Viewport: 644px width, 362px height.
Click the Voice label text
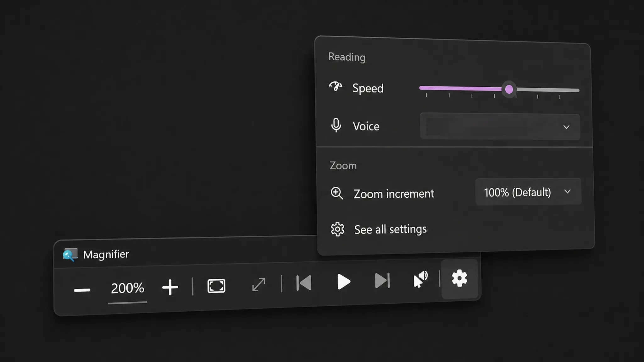[x=366, y=126]
